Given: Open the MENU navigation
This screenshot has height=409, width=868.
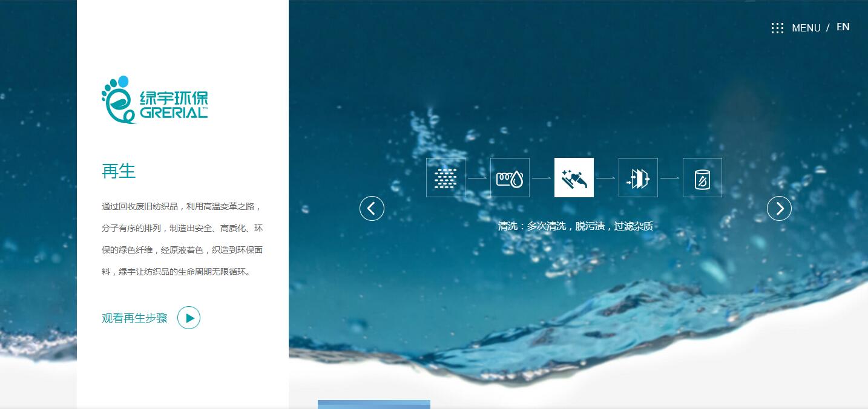Looking at the screenshot, I should [x=806, y=28].
